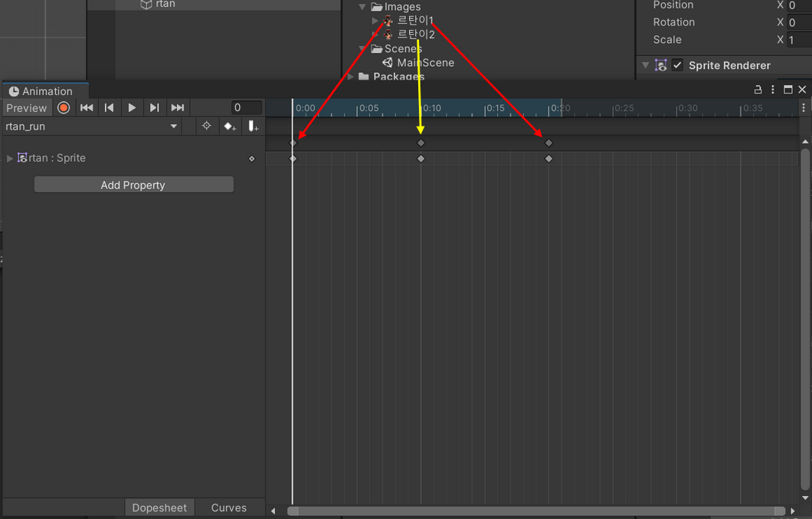Screen dimensions: 812x519
Task: Select the rtan : Sprite property row
Action: pos(133,158)
